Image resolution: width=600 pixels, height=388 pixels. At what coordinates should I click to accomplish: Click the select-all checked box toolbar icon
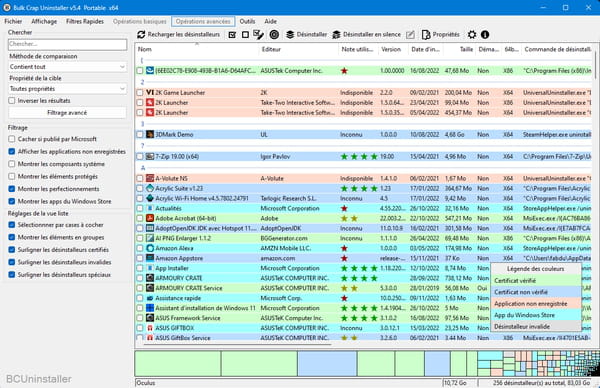[x=232, y=35]
